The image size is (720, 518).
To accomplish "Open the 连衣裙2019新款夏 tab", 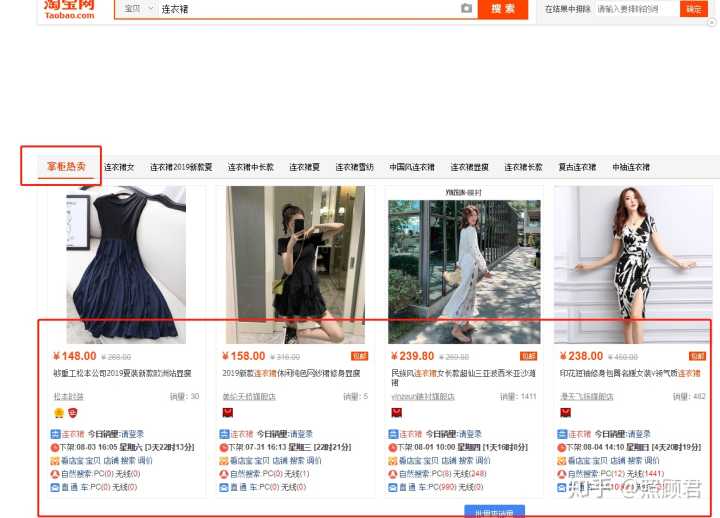I will pos(181,167).
